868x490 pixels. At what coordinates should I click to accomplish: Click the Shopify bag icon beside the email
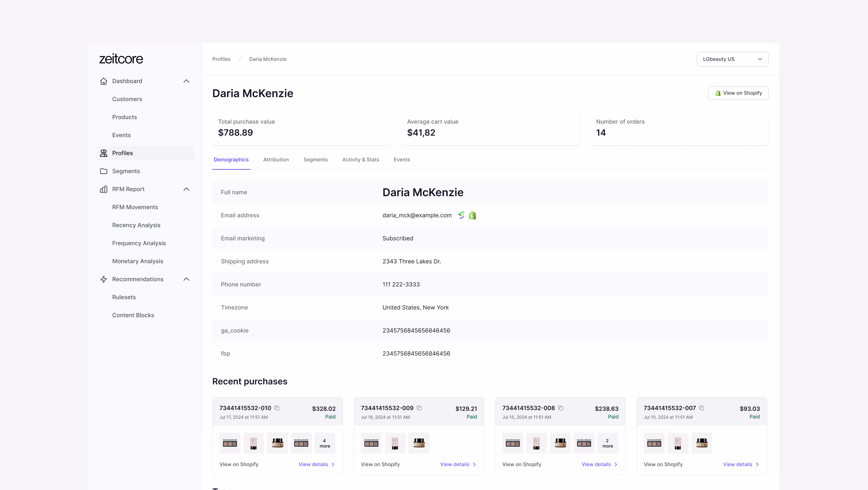pos(472,215)
